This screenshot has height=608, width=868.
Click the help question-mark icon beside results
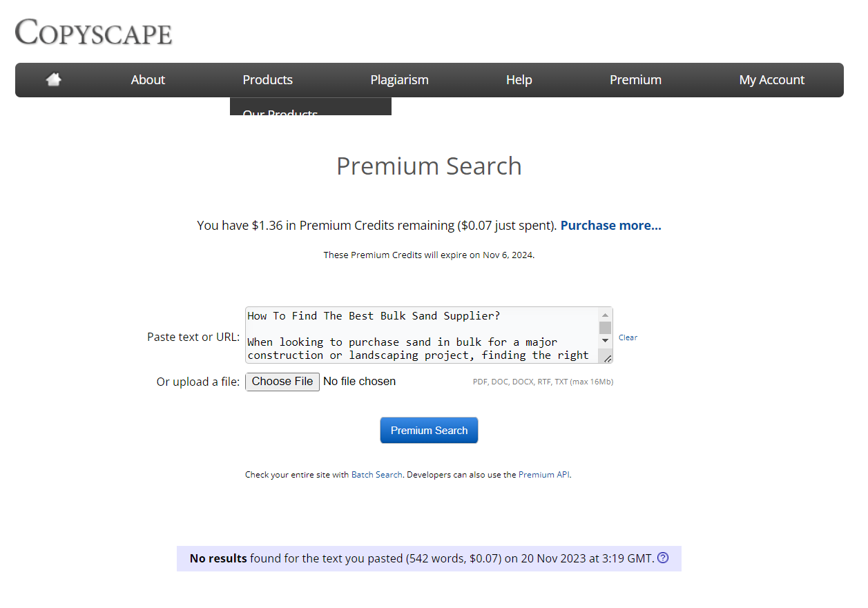(x=663, y=558)
